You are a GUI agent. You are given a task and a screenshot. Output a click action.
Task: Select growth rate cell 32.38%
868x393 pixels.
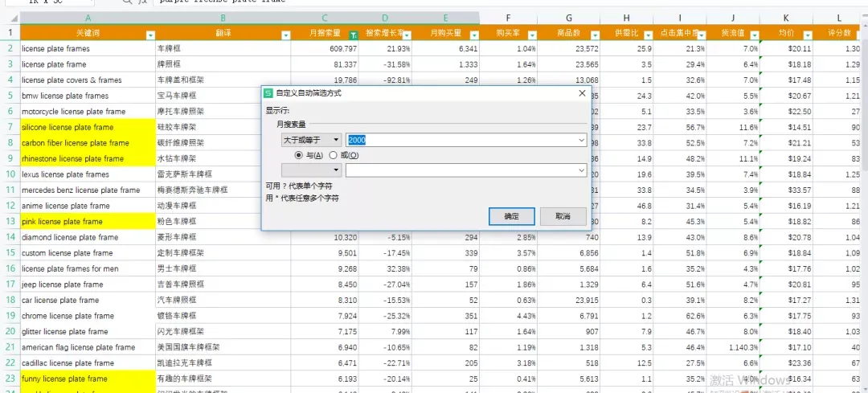click(385, 268)
